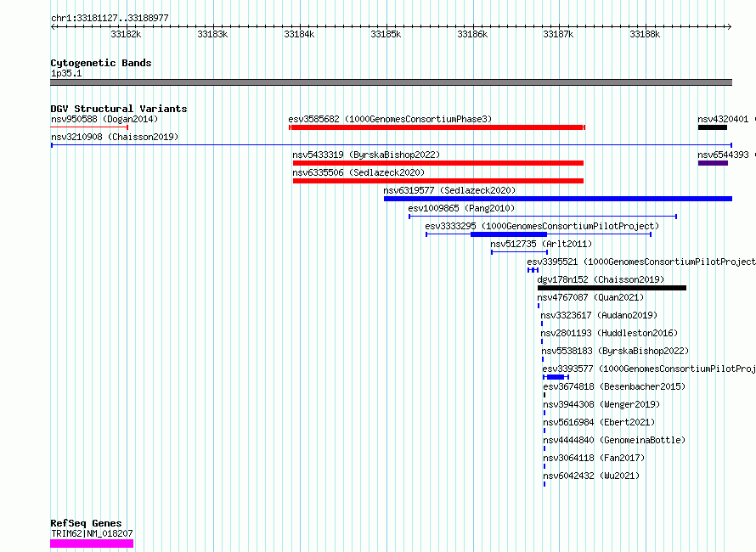
Task: Click the dgv178n152 (Chaisson2019) black bar
Action: (x=612, y=288)
